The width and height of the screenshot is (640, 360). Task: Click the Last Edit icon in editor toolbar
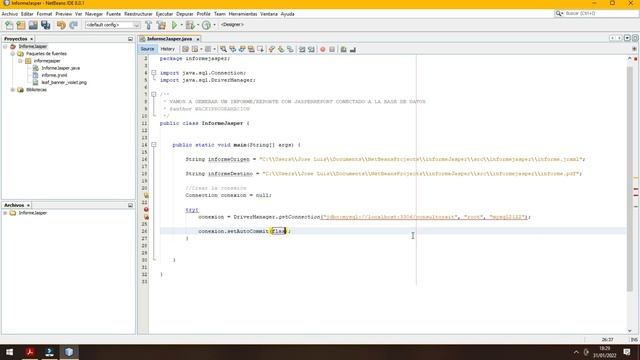point(185,49)
